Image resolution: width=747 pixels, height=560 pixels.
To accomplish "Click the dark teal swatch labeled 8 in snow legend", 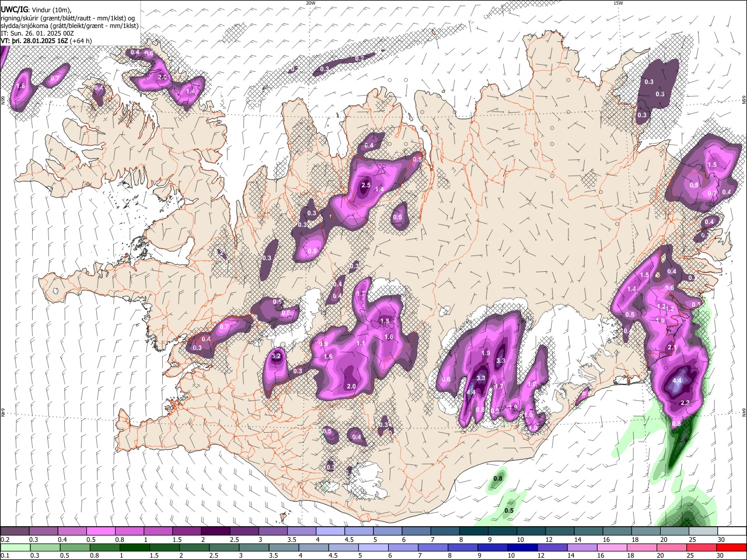I will (473, 531).
